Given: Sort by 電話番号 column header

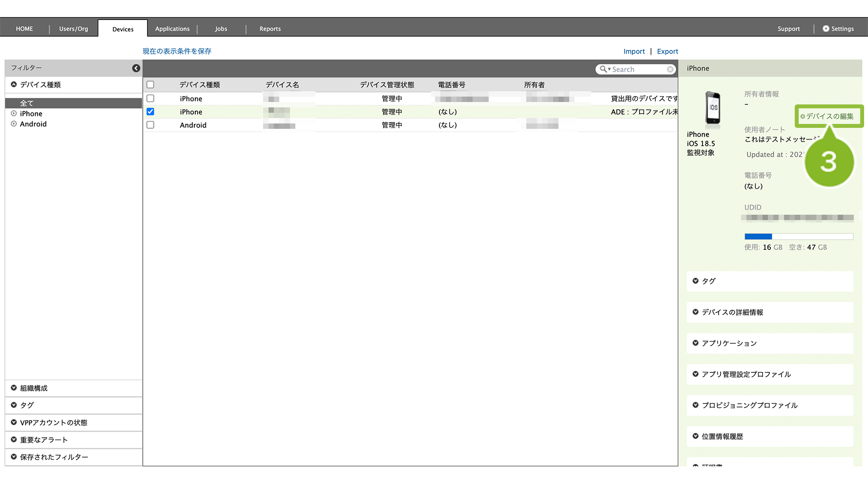Looking at the screenshot, I should tap(452, 85).
